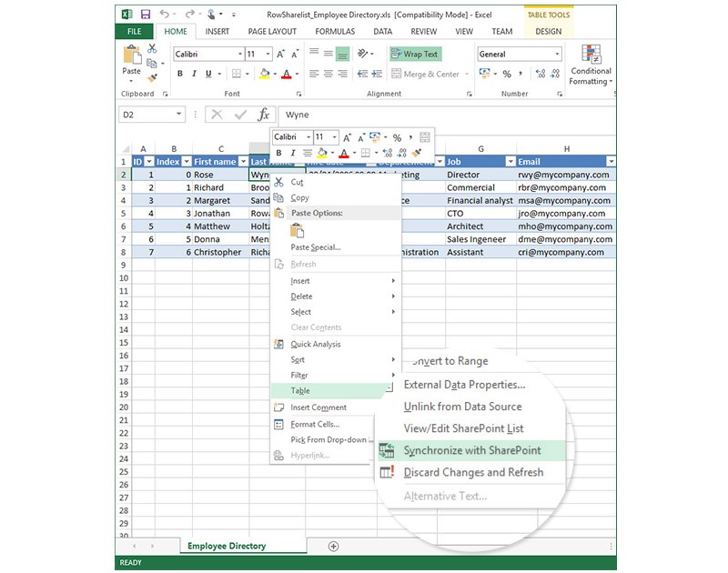Toggle Underline in ribbon Font group

pyautogui.click(x=208, y=74)
